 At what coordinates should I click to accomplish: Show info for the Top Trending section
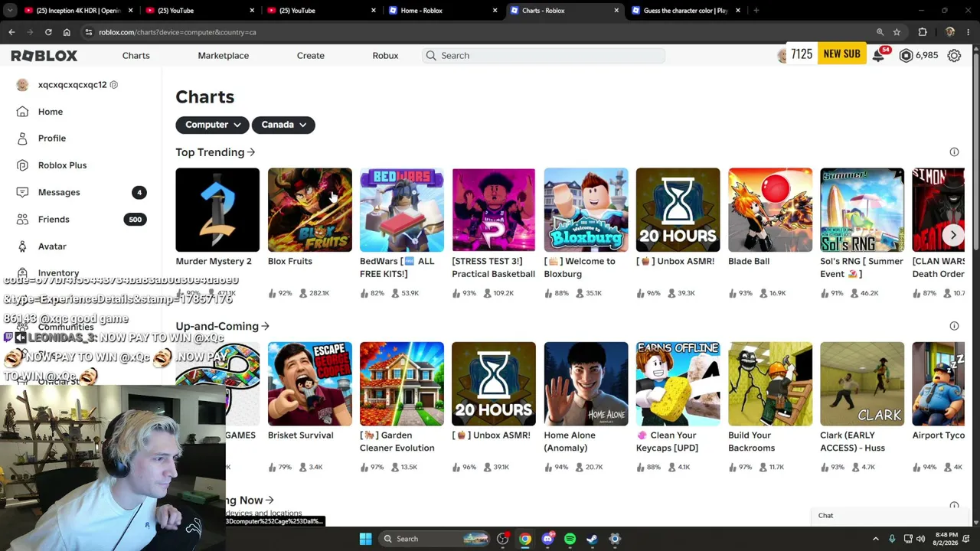point(954,152)
